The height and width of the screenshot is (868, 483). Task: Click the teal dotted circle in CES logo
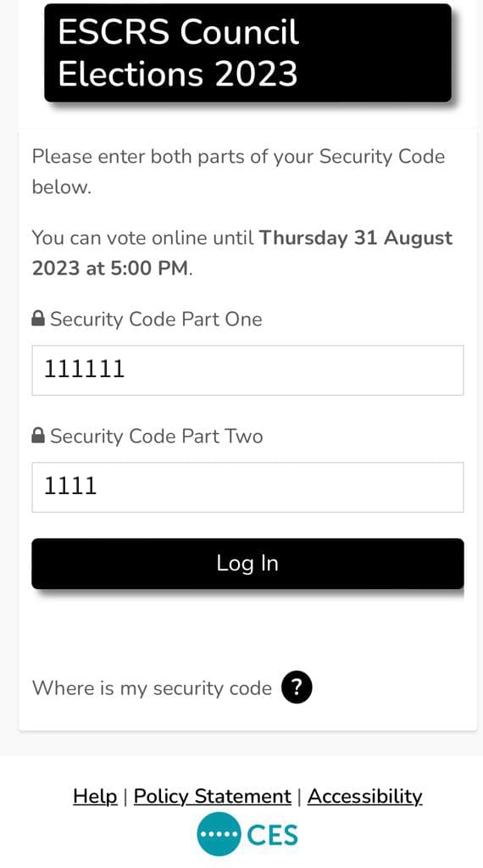(x=219, y=834)
